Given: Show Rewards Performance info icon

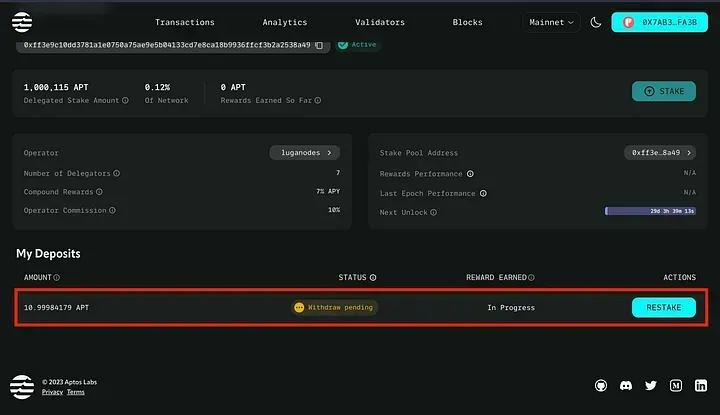Looking at the screenshot, I should click(470, 174).
